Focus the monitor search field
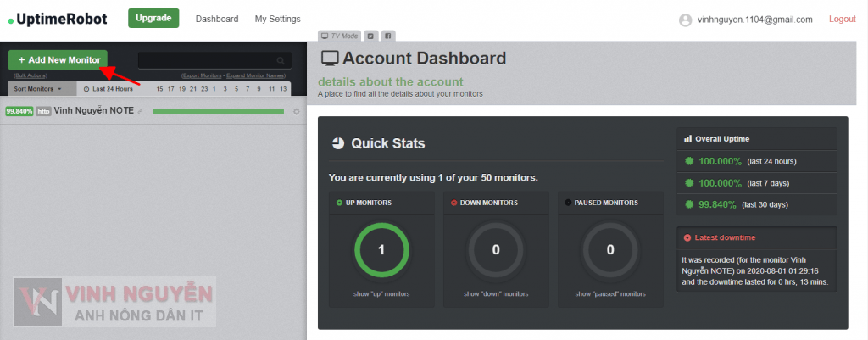The width and height of the screenshot is (868, 340). pyautogui.click(x=206, y=60)
